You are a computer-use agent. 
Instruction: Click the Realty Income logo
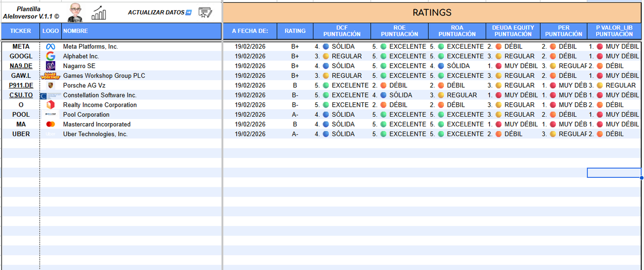[x=51, y=105]
